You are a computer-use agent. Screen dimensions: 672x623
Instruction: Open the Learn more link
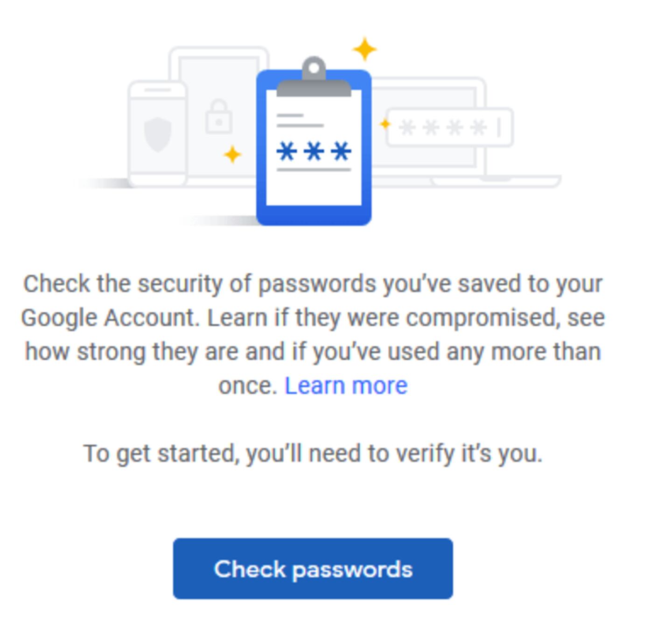coord(346,385)
